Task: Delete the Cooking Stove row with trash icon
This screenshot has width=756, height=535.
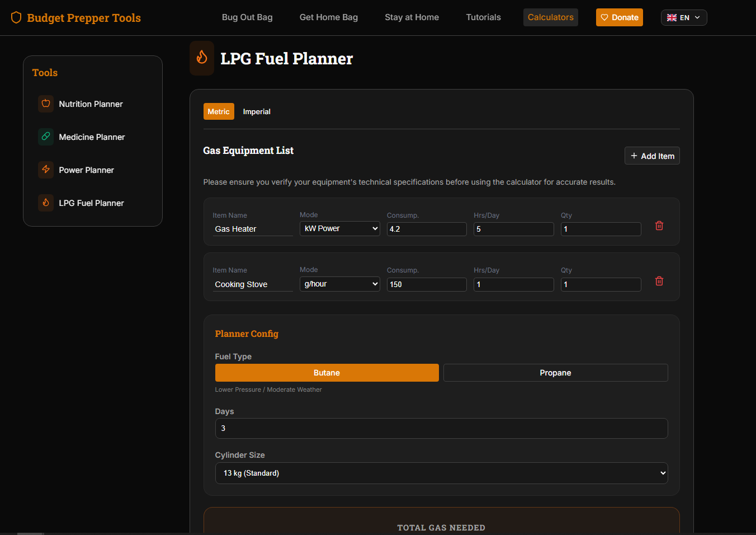Action: pyautogui.click(x=659, y=281)
